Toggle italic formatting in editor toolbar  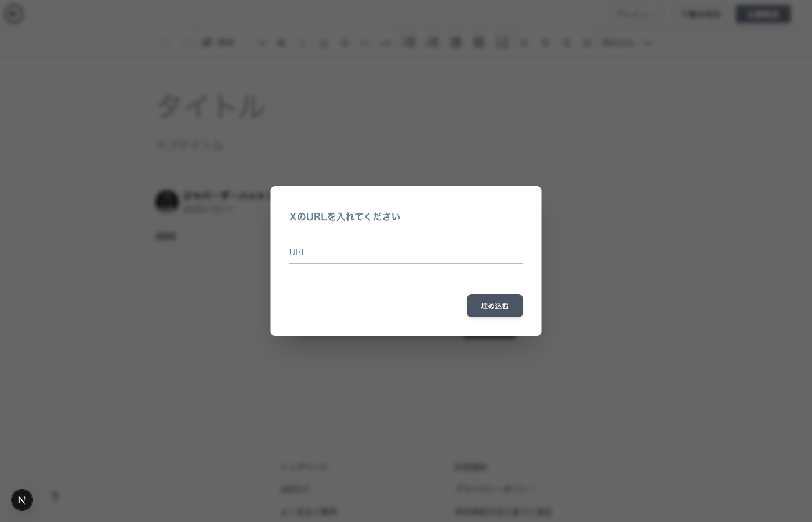[x=302, y=43]
